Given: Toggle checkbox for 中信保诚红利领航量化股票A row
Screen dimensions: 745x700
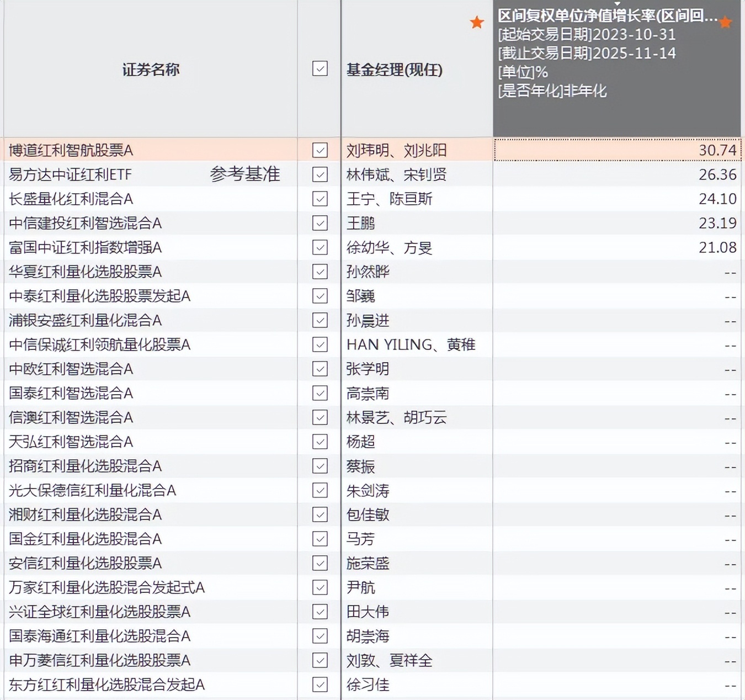Looking at the screenshot, I should pos(320,344).
